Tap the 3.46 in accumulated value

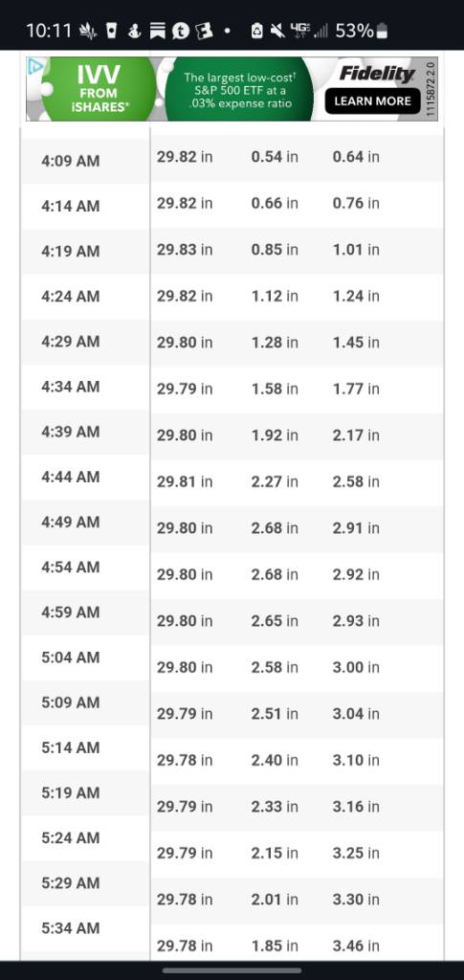click(356, 946)
